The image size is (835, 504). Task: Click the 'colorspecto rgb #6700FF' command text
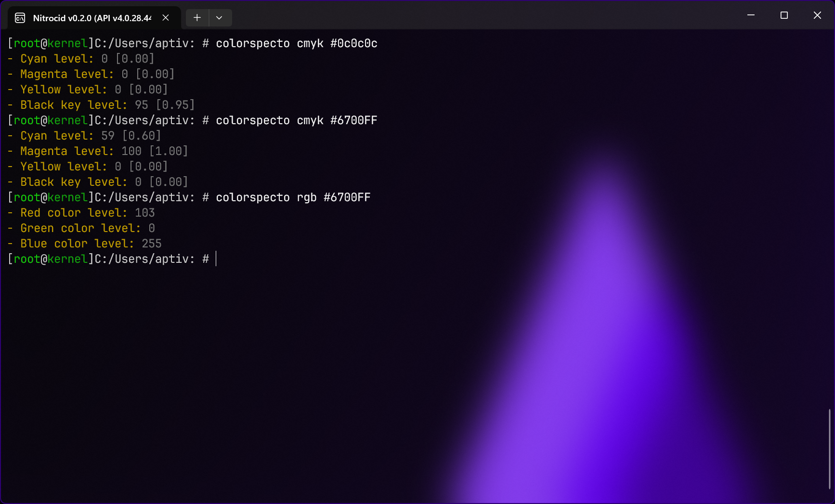[293, 197]
